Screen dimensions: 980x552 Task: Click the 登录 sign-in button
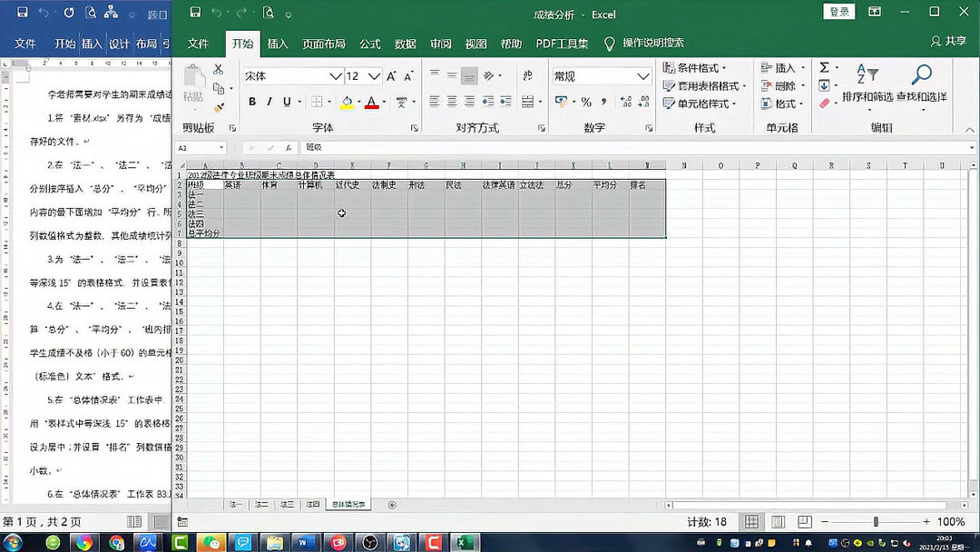click(x=838, y=13)
